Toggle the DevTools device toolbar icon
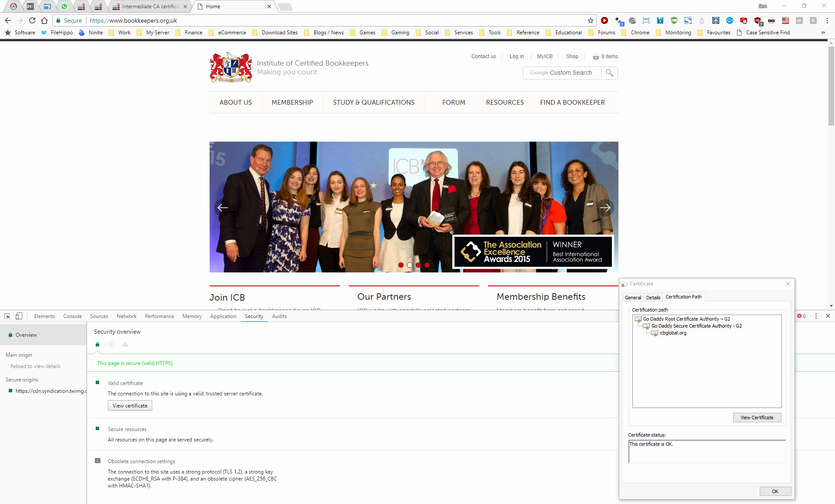This screenshot has height=504, width=835. pyautogui.click(x=19, y=316)
